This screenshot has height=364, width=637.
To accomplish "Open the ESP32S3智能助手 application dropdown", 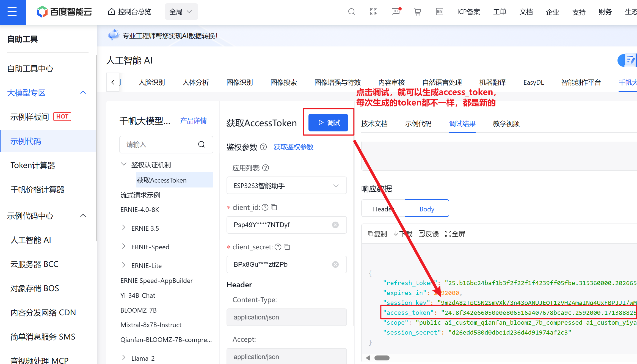I will coord(286,186).
